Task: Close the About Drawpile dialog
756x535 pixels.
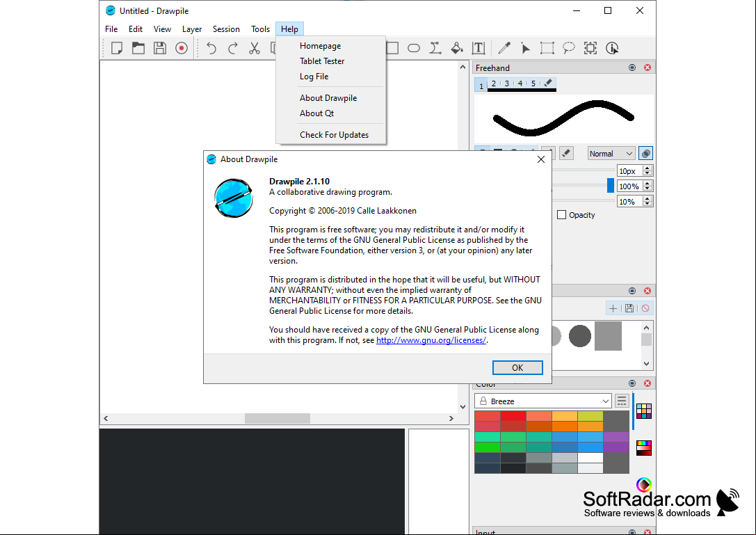Action: (541, 159)
